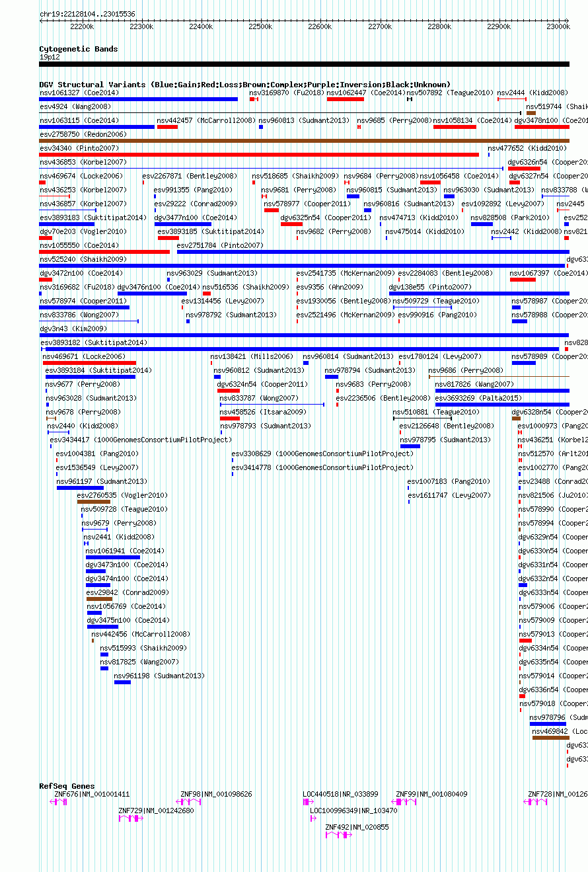This screenshot has width=588, height=872.
Task: Click the dgv3n43 (Kim2009) label
Action: 73,329
